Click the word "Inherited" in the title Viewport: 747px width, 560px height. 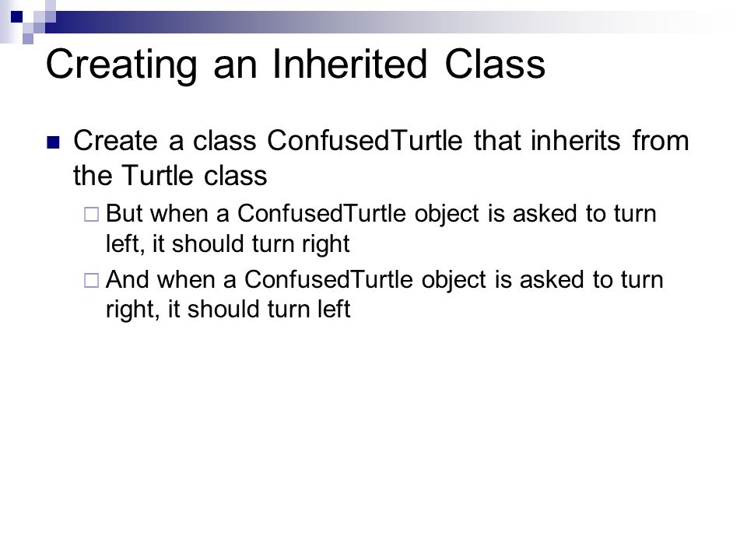(349, 64)
